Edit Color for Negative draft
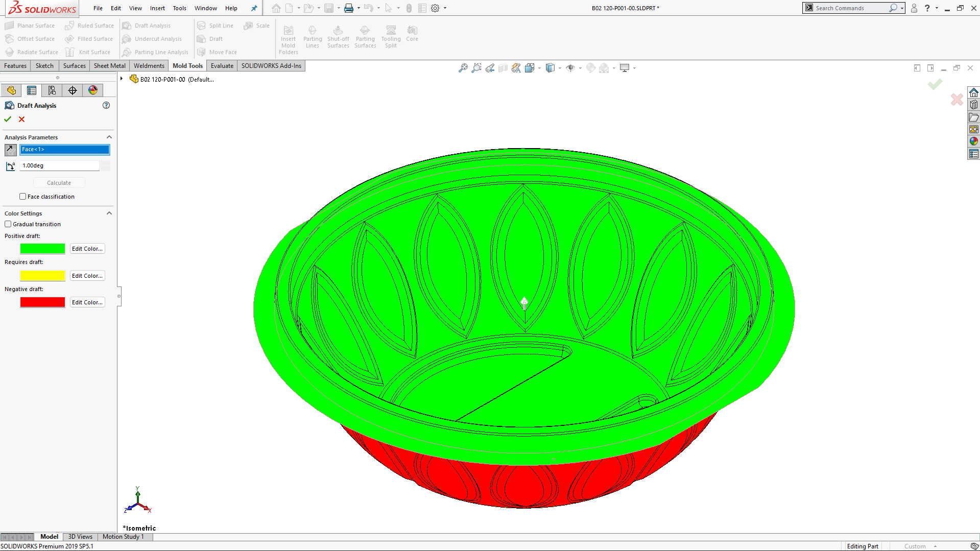The width and height of the screenshot is (980, 551). [x=87, y=302]
